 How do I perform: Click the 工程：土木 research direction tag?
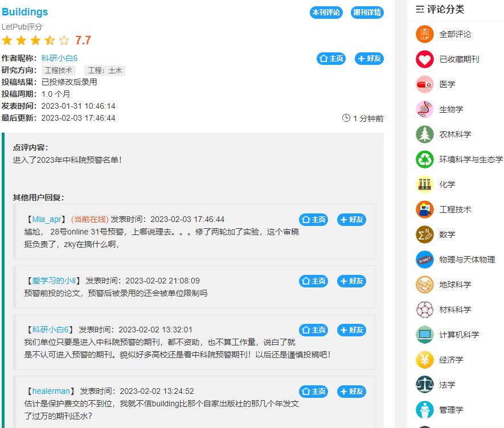pyautogui.click(x=105, y=71)
